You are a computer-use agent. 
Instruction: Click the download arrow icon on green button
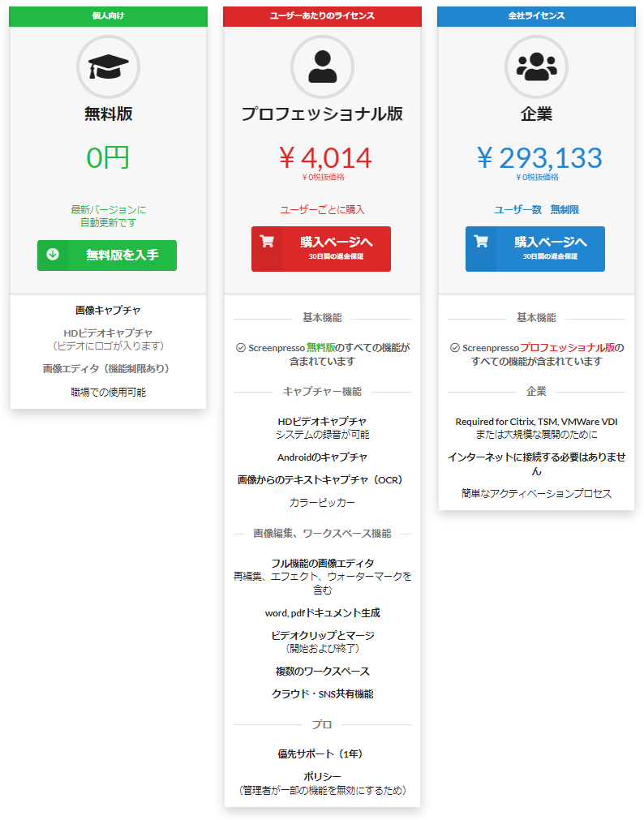point(53,255)
